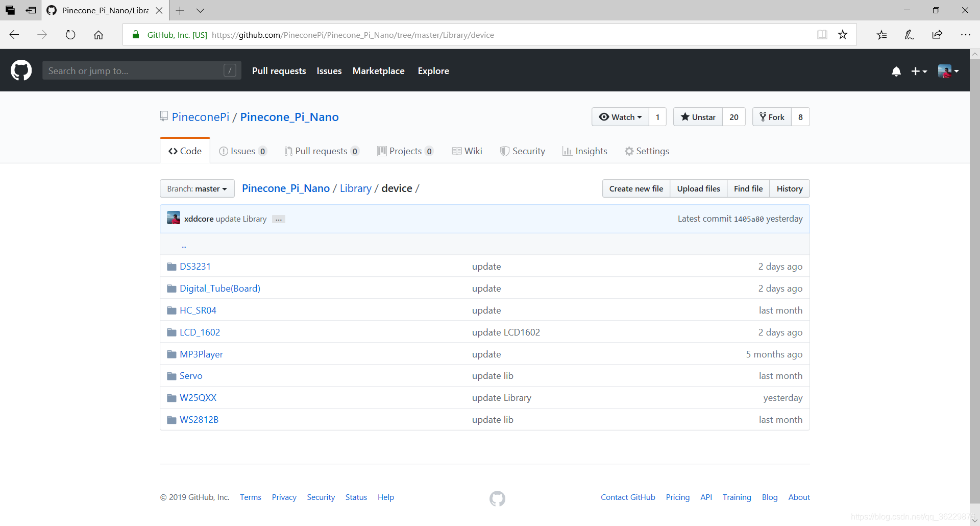The width and height of the screenshot is (980, 526).
Task: Select the Code tab
Action: (185, 151)
